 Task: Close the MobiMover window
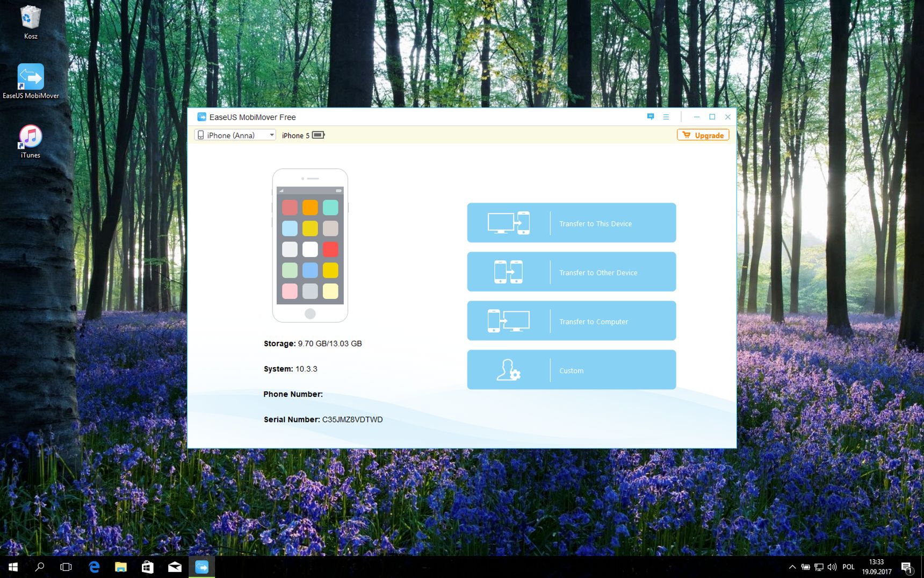click(728, 117)
